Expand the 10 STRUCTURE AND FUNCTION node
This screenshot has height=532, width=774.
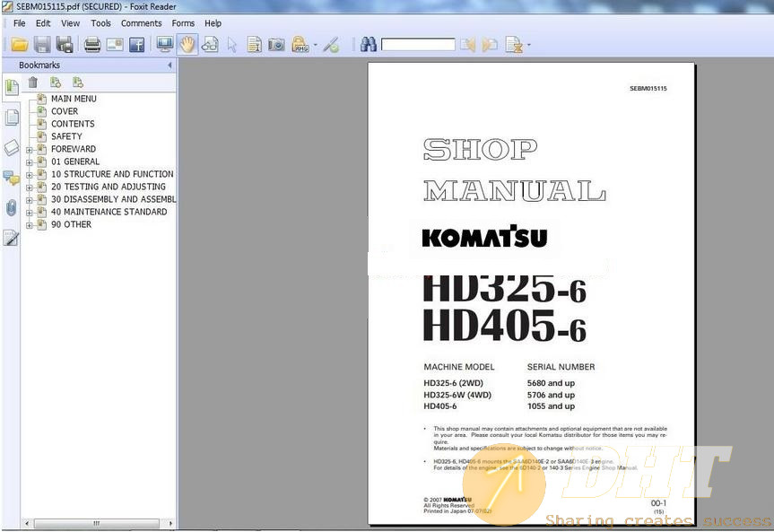coord(29,175)
